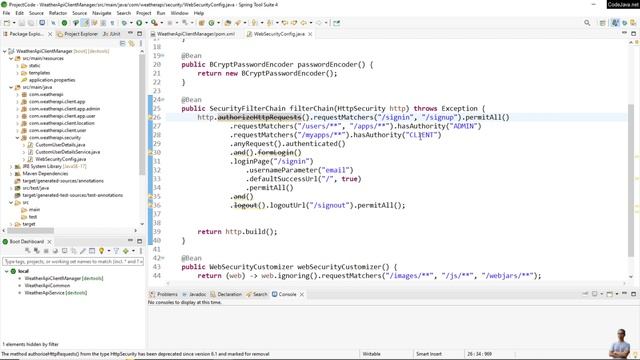Switch to the JUnit tab
Viewport: 640px width, 360px height.
(x=111, y=34)
